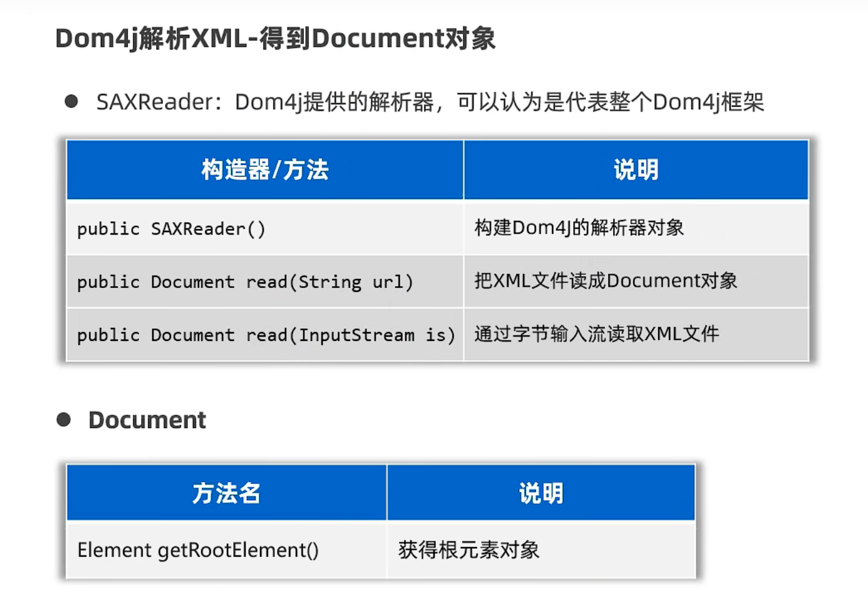Image resolution: width=868 pixels, height=614 pixels.
Task: Click the 'Document' bullet heading
Action: click(x=147, y=420)
